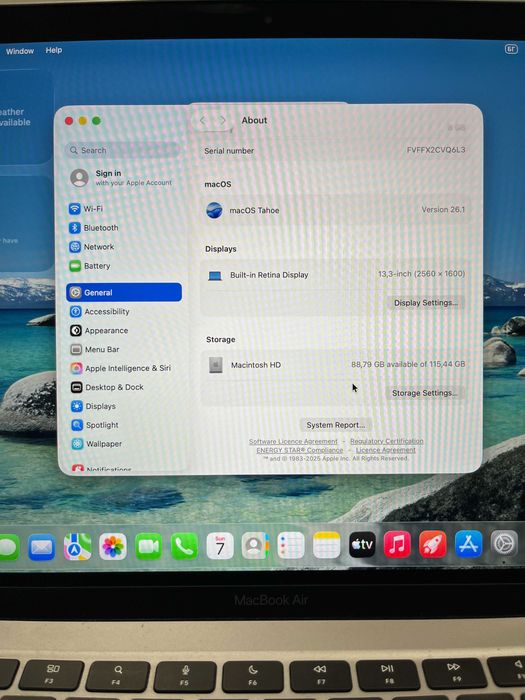Open Displays settings in sidebar
Viewport: 525px width, 700px height.
(x=94, y=406)
